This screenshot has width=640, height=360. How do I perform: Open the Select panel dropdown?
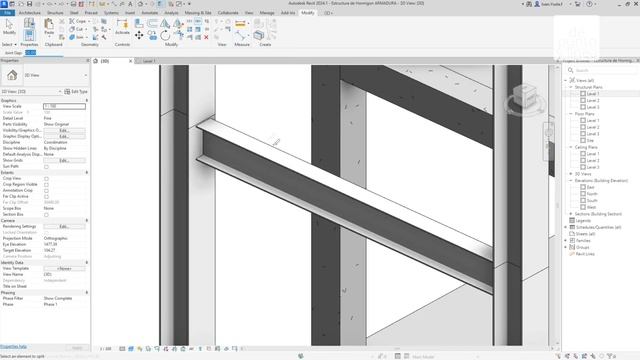(x=9, y=44)
